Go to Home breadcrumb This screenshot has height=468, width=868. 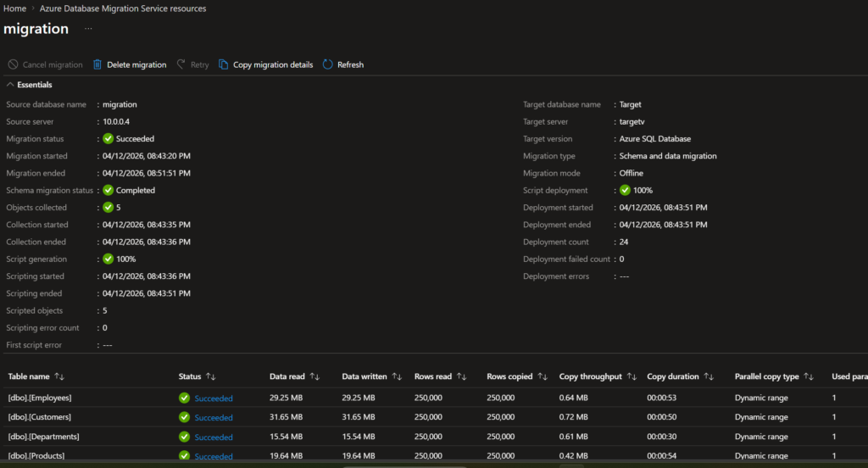pos(14,8)
